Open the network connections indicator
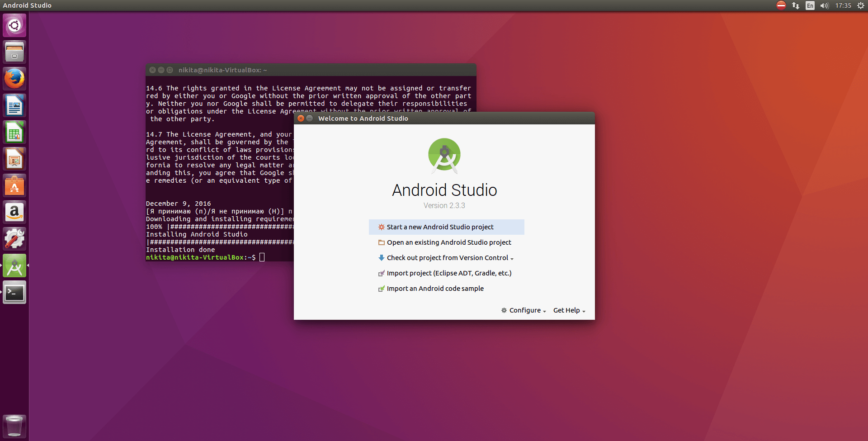This screenshot has height=441, width=868. [x=796, y=5]
